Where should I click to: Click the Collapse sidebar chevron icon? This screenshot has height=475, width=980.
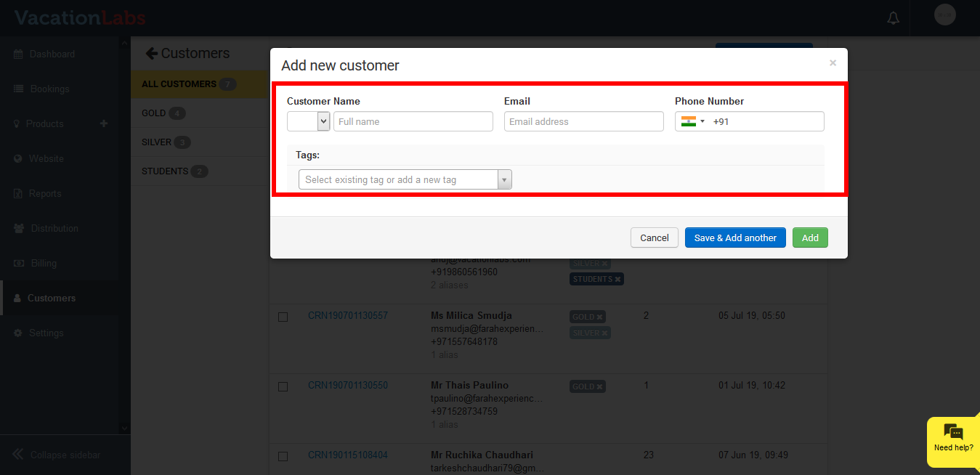[x=18, y=455]
